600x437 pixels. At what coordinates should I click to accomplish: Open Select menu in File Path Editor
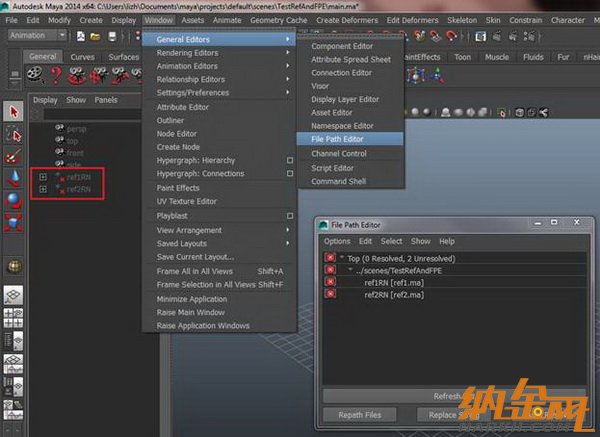tap(391, 241)
